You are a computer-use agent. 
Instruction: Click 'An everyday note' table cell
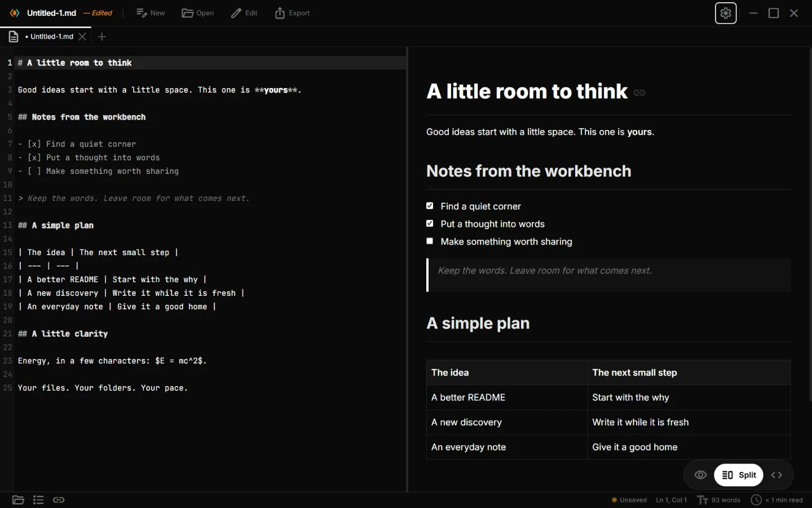507,447
